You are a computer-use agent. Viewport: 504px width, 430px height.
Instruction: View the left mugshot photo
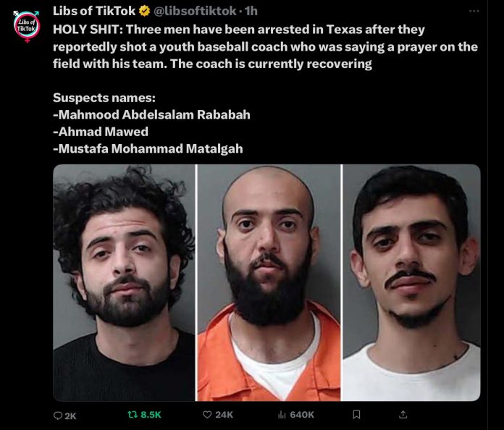[x=124, y=282]
